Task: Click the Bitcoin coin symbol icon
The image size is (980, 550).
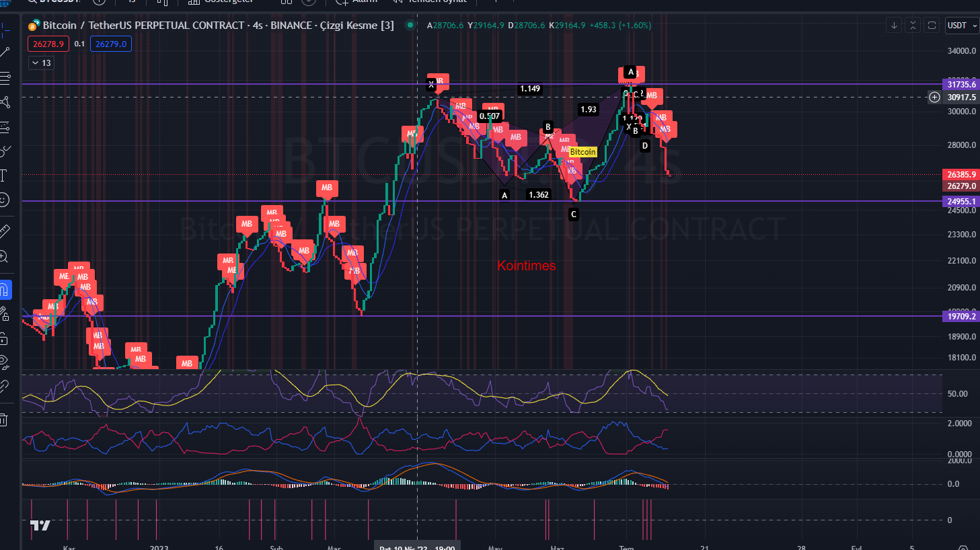Action: [x=34, y=26]
